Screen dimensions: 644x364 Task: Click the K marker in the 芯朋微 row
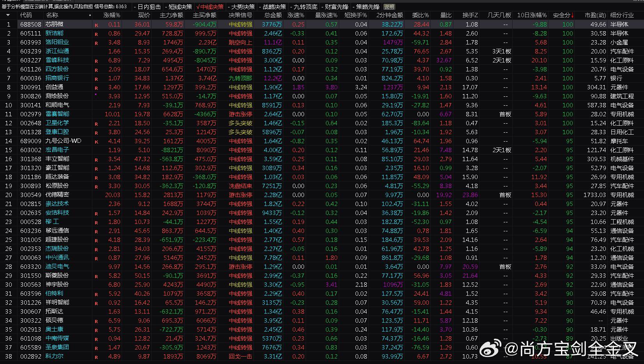click(x=96, y=25)
